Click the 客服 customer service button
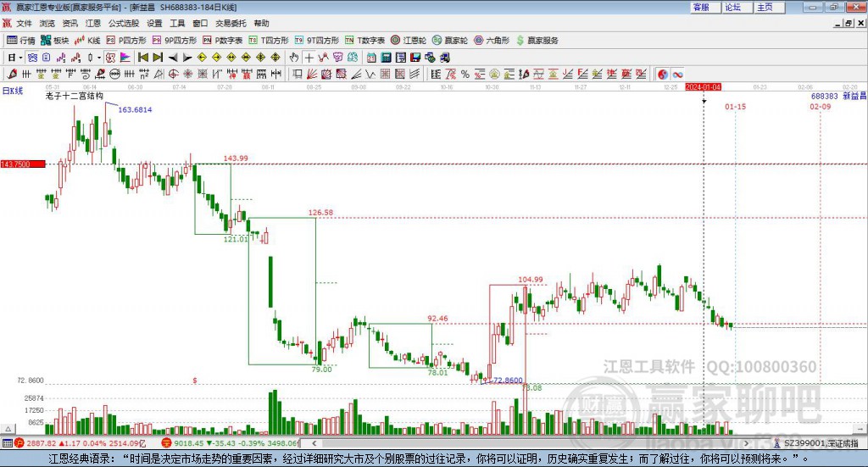Screen dimensions: 868x467 point(706,7)
